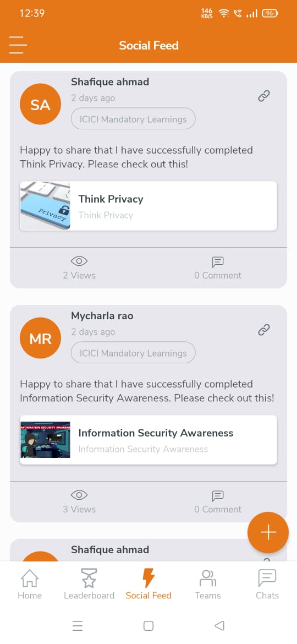This screenshot has height=644, width=297.
Task: Tap the eye icon showing 2 Views
Action: click(79, 261)
